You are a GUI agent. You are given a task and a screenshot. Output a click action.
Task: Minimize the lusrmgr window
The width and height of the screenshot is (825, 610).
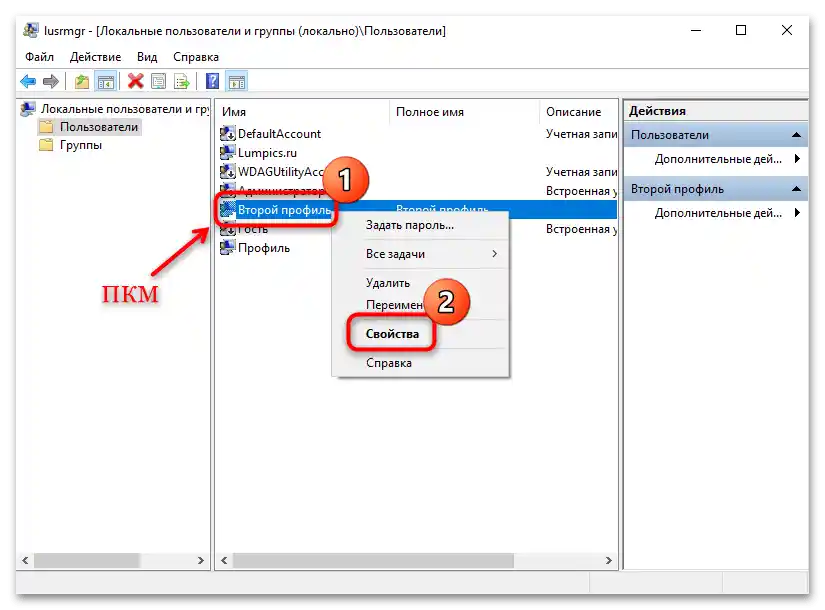(696, 30)
